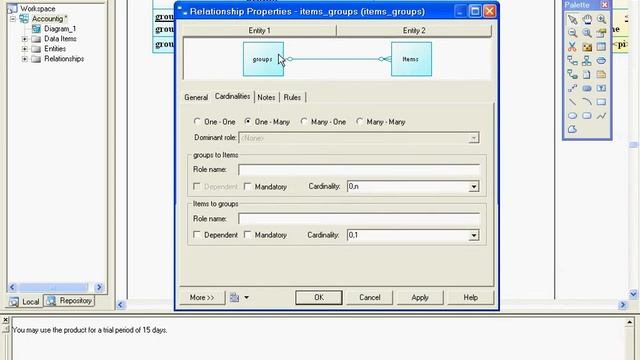Click Role name field for groups to Items

[x=359, y=170]
